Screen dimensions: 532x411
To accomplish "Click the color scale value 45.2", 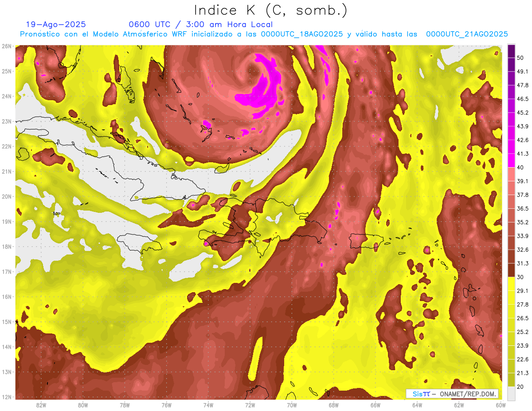I will point(523,113).
